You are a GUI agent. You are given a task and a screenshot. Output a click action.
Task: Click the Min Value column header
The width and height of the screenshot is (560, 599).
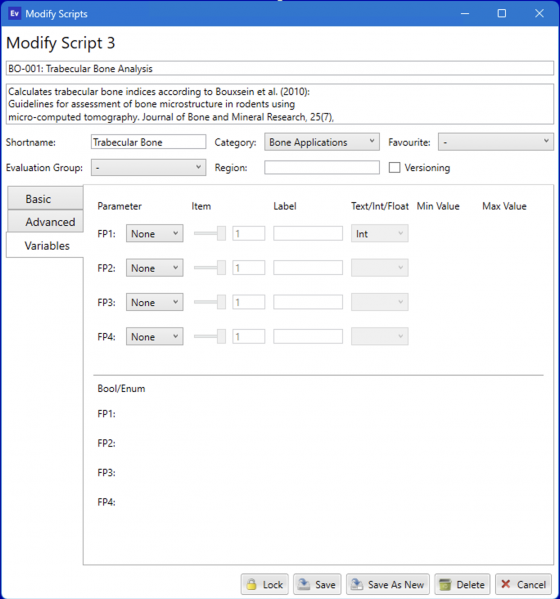(x=438, y=206)
